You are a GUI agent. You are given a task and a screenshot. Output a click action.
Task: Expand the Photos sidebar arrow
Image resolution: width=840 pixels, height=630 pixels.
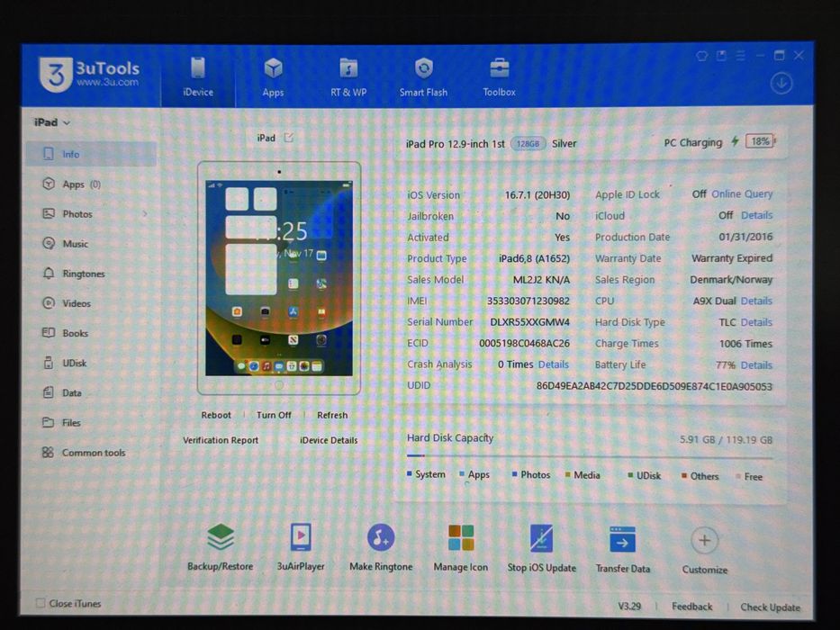coord(145,214)
